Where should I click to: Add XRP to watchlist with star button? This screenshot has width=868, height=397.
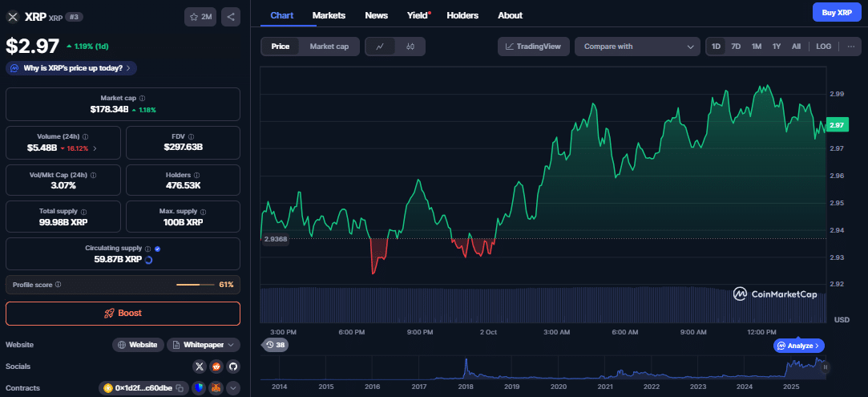(x=200, y=17)
